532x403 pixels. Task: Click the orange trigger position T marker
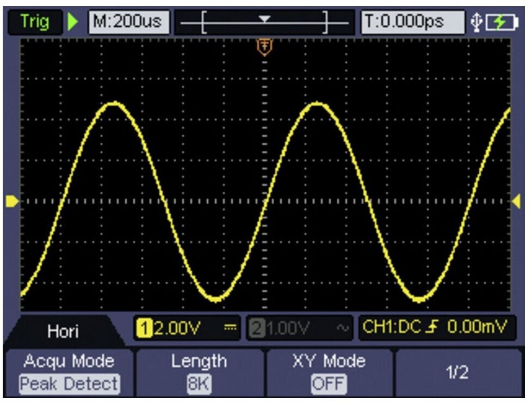coord(264,48)
